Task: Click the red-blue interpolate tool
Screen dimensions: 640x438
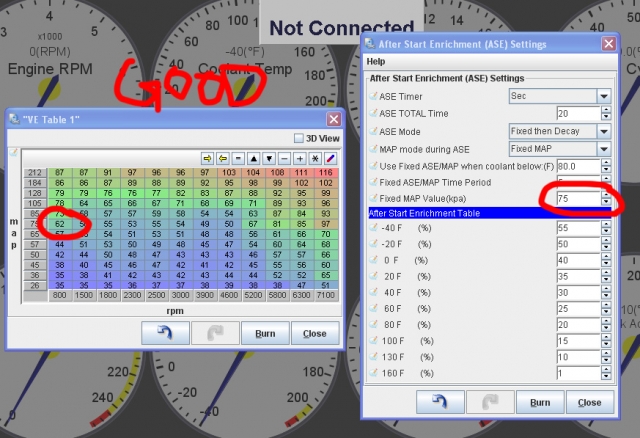Action: coord(330,158)
